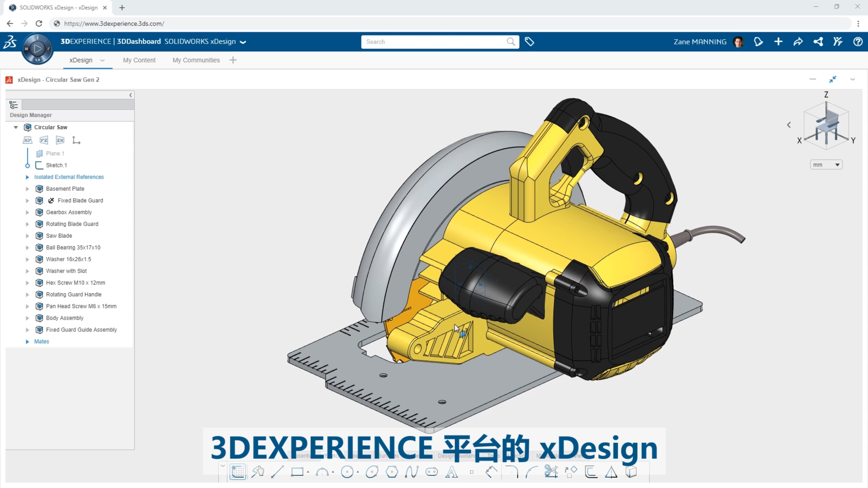Click inside the Search field
The width and height of the screenshot is (868, 488).
point(424,41)
